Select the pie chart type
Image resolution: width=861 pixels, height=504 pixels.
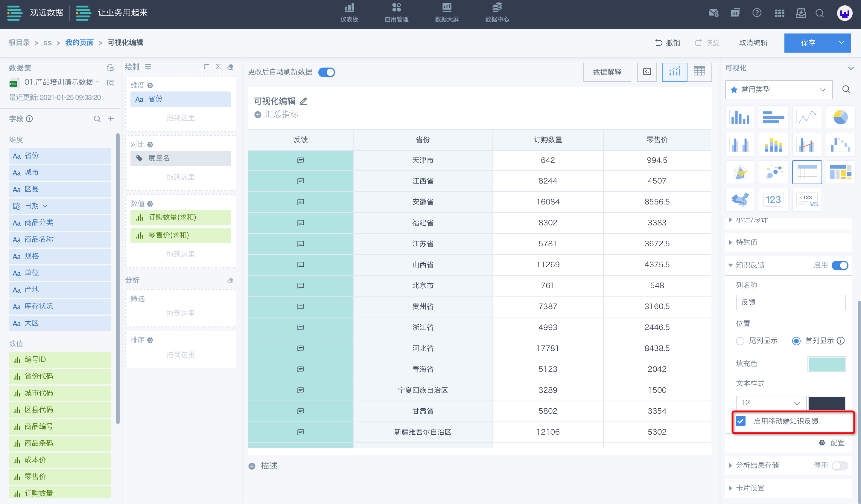pyautogui.click(x=840, y=117)
